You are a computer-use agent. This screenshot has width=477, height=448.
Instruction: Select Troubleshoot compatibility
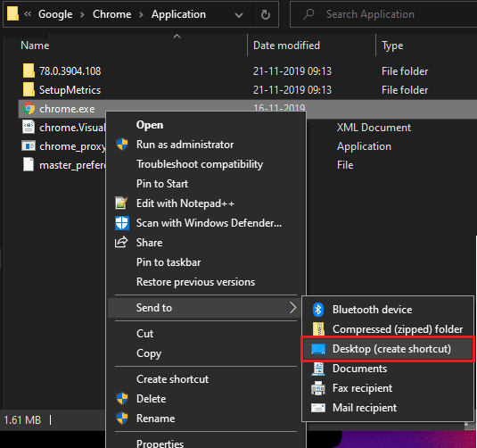click(x=200, y=164)
